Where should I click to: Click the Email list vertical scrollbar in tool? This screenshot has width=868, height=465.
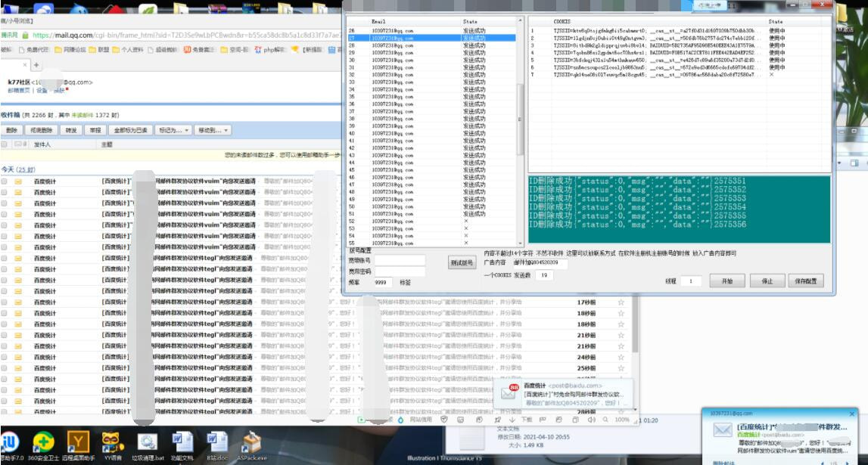pos(520,132)
